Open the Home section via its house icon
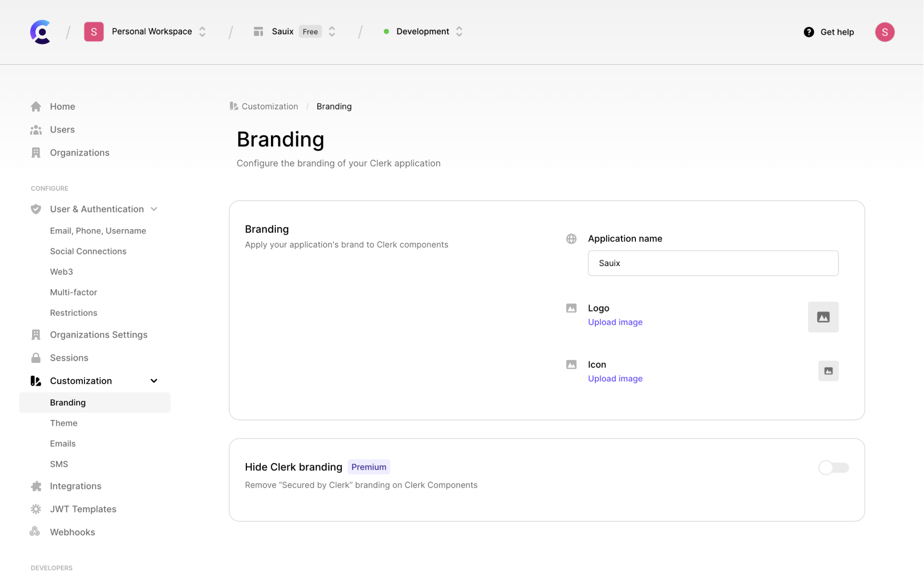924x577 pixels. [x=35, y=106]
